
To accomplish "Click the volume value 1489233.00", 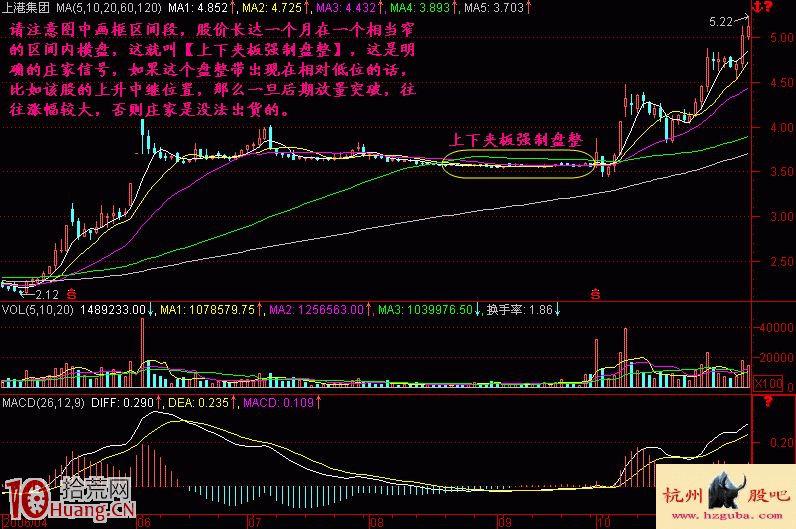I will click(x=113, y=310).
